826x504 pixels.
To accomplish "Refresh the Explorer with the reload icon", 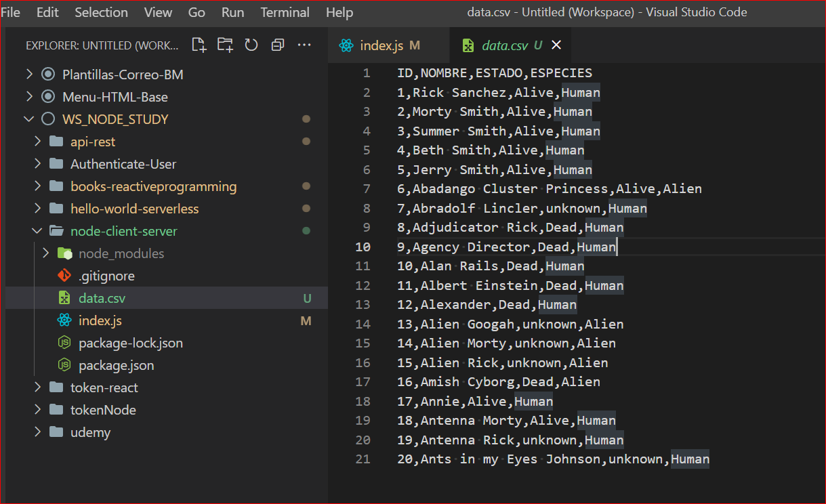I will [x=251, y=45].
